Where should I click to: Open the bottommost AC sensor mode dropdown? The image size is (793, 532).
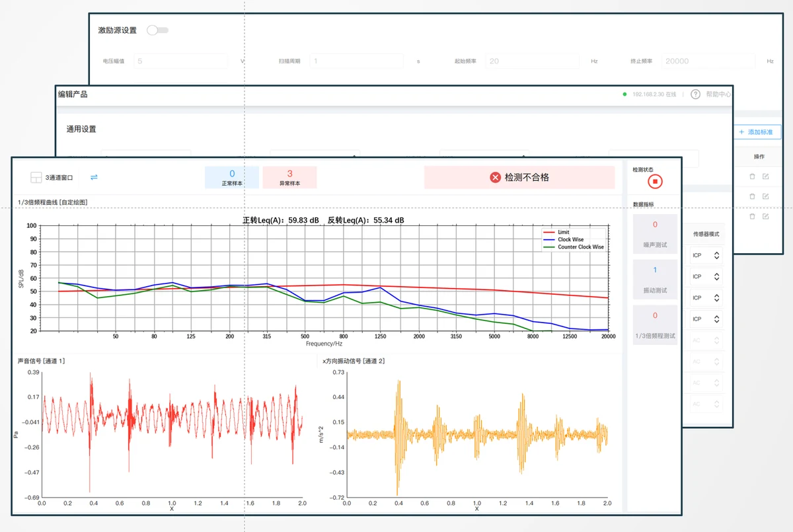pos(706,404)
